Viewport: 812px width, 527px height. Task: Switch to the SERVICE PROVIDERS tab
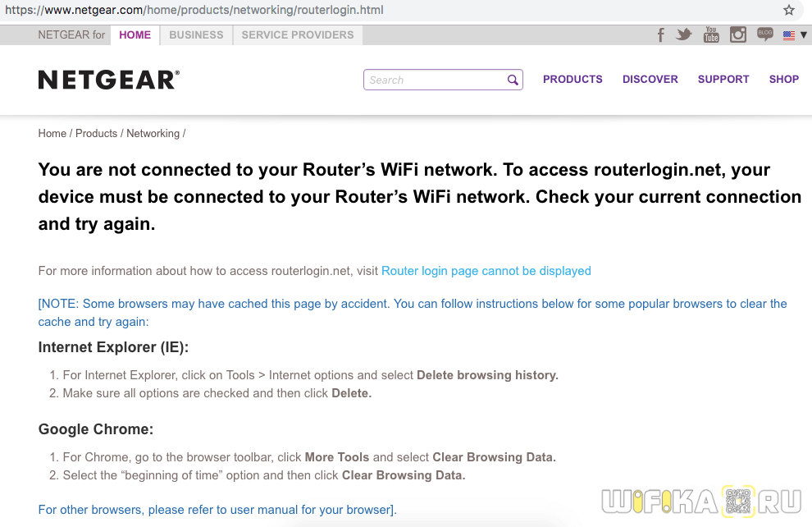point(298,35)
